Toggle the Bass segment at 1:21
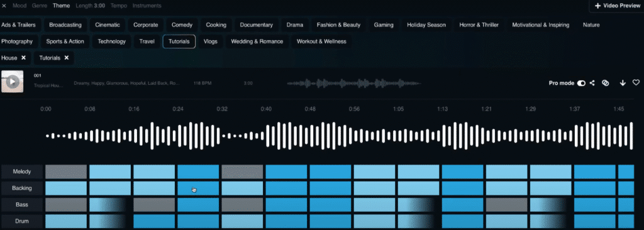Viewport: 644px width, 230px height. [x=506, y=204]
